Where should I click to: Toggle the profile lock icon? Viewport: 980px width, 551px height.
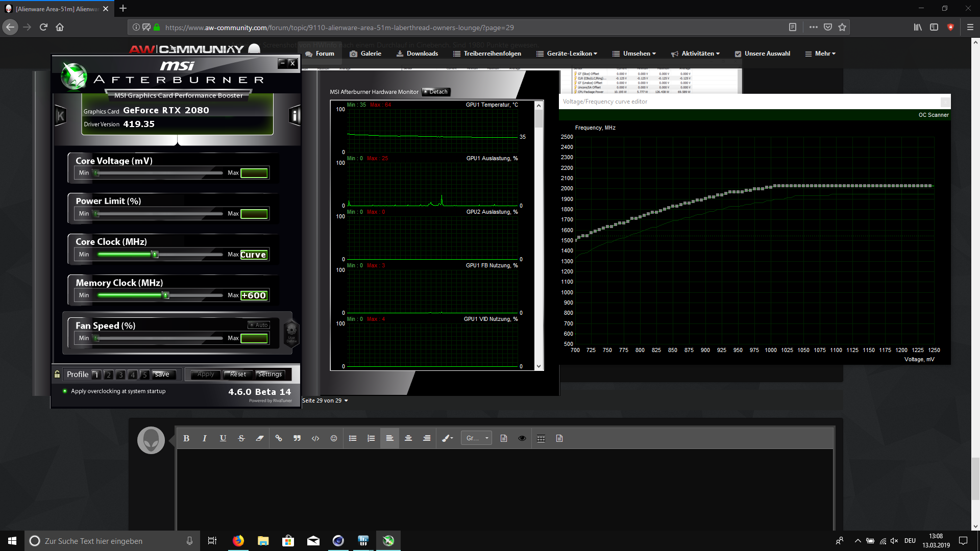pos(57,374)
